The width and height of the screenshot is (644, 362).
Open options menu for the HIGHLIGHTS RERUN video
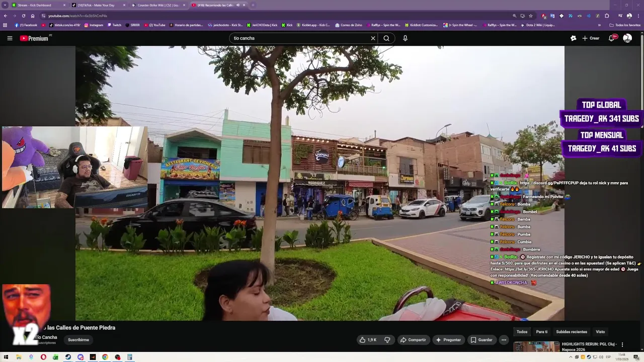(x=622, y=345)
